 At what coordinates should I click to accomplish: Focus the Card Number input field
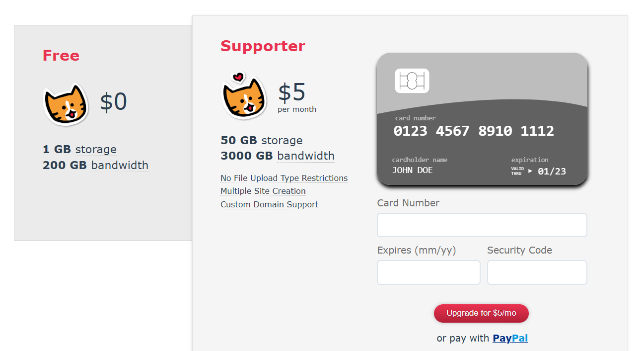482,225
